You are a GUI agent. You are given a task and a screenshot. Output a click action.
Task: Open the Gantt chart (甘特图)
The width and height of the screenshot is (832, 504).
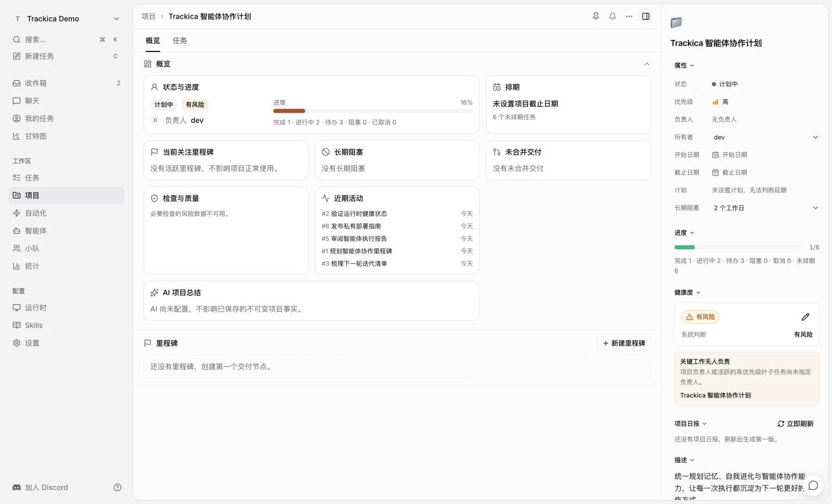click(x=66, y=136)
